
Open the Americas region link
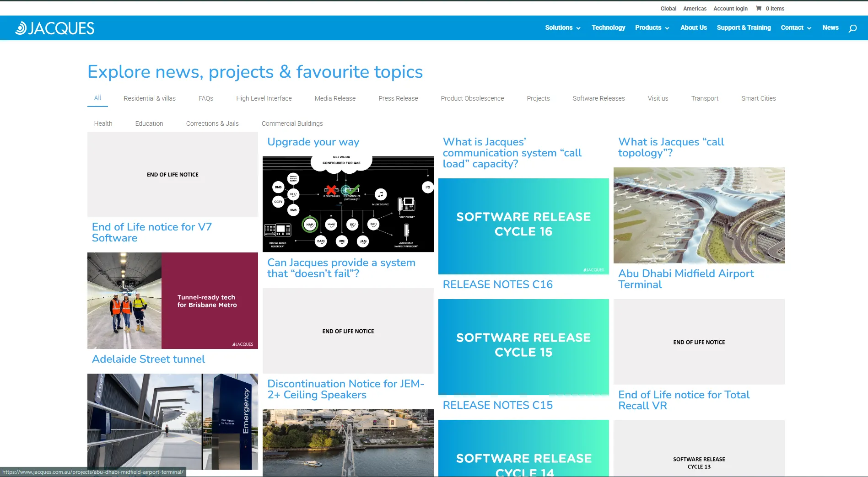click(695, 8)
